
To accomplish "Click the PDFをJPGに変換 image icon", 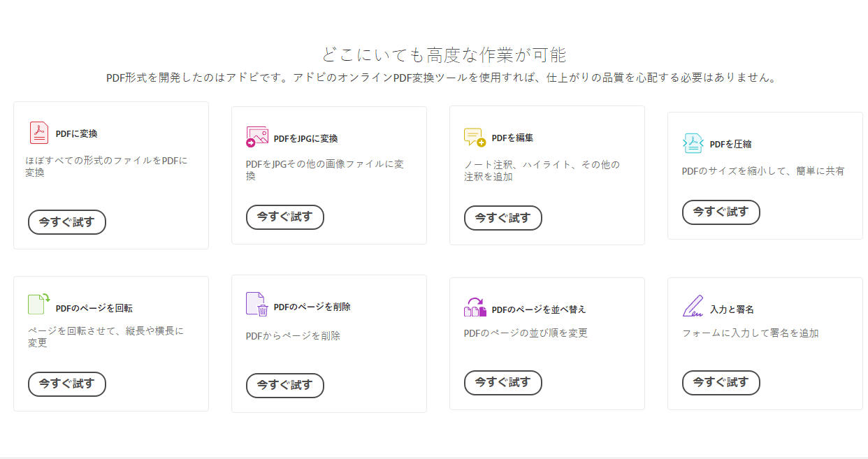I will pyautogui.click(x=257, y=137).
